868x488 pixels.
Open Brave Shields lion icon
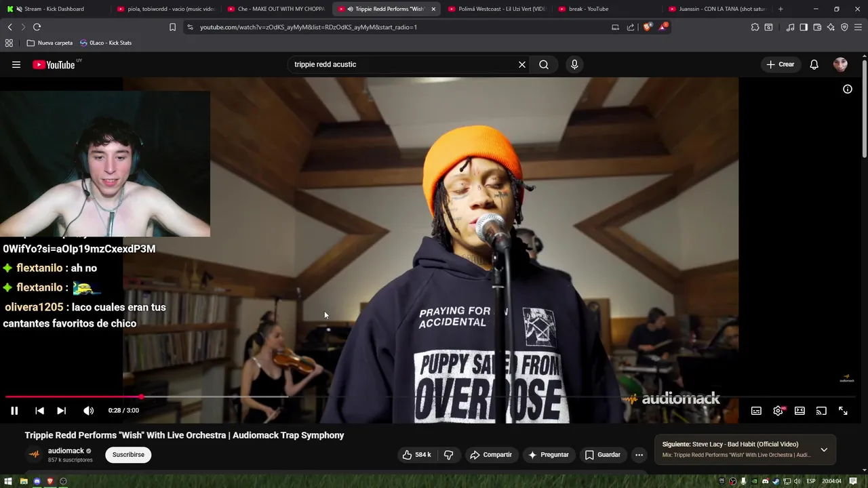(x=647, y=27)
